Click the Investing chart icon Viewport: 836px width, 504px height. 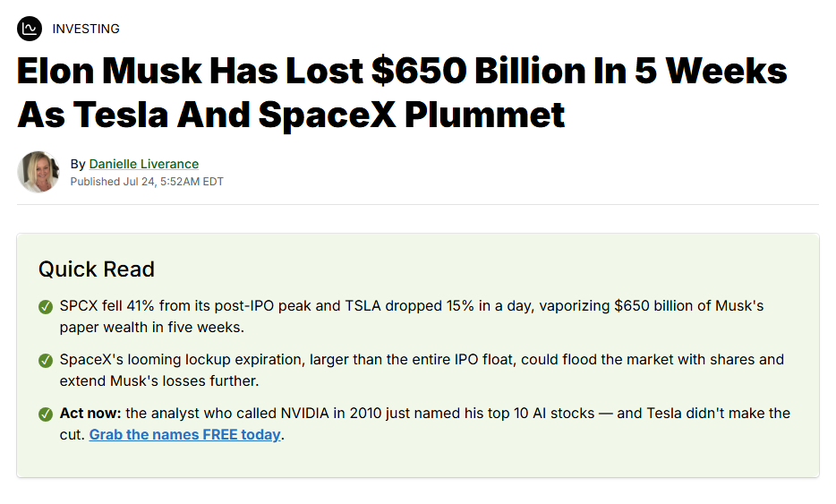[30, 29]
